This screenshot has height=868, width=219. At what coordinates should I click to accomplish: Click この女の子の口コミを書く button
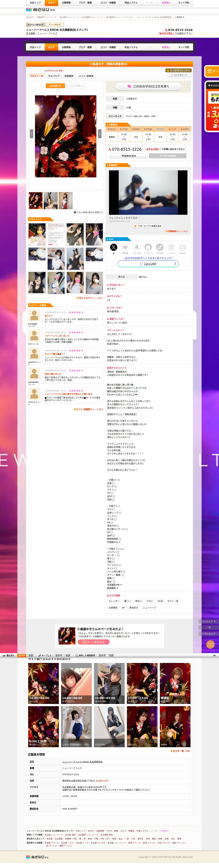[148, 86]
